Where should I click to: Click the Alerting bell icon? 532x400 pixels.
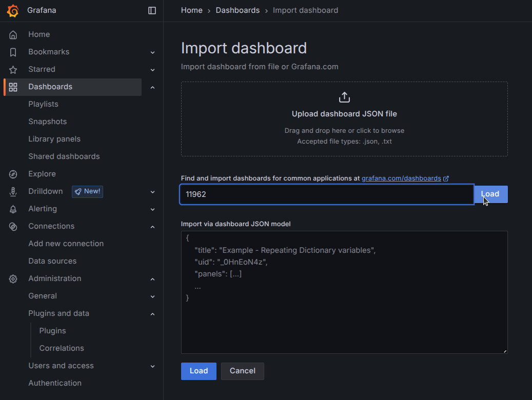click(x=13, y=209)
